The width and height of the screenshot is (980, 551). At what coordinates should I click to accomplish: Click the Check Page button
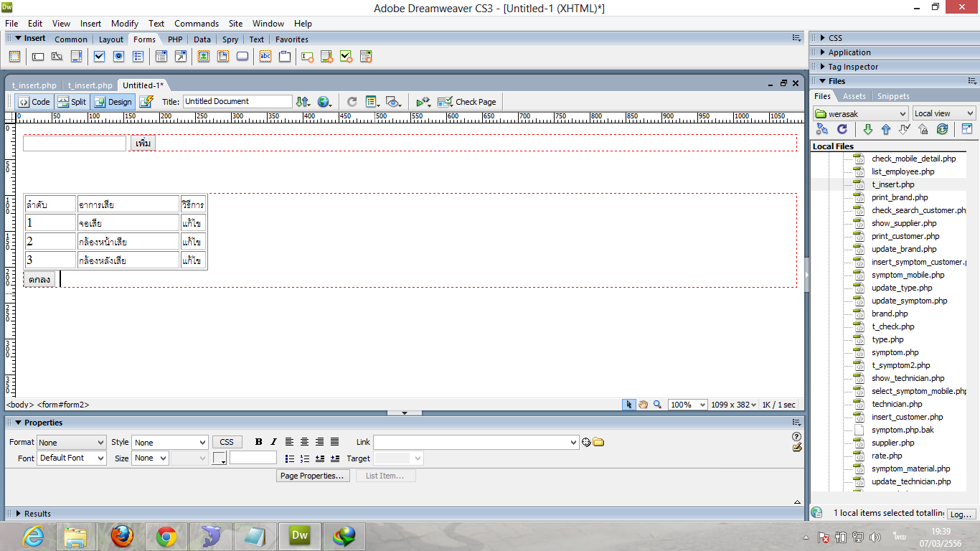(x=467, y=102)
